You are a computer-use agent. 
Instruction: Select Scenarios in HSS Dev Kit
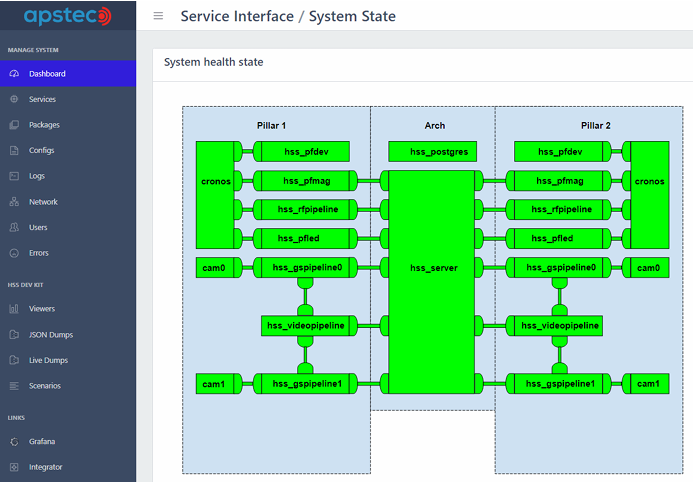coord(45,386)
